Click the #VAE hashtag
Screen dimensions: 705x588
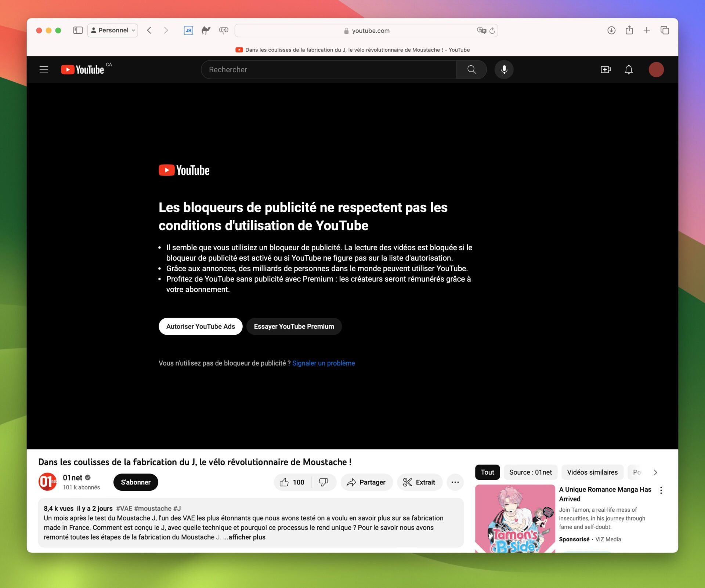click(124, 508)
